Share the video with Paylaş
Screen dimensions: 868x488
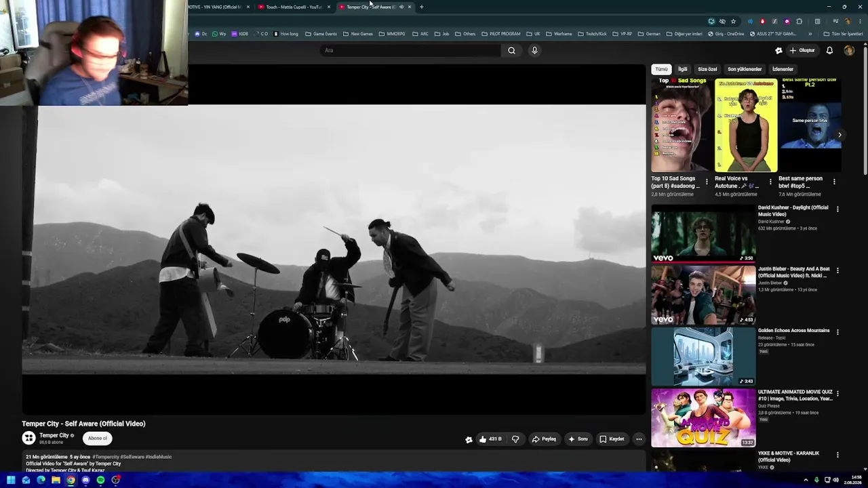(544, 439)
